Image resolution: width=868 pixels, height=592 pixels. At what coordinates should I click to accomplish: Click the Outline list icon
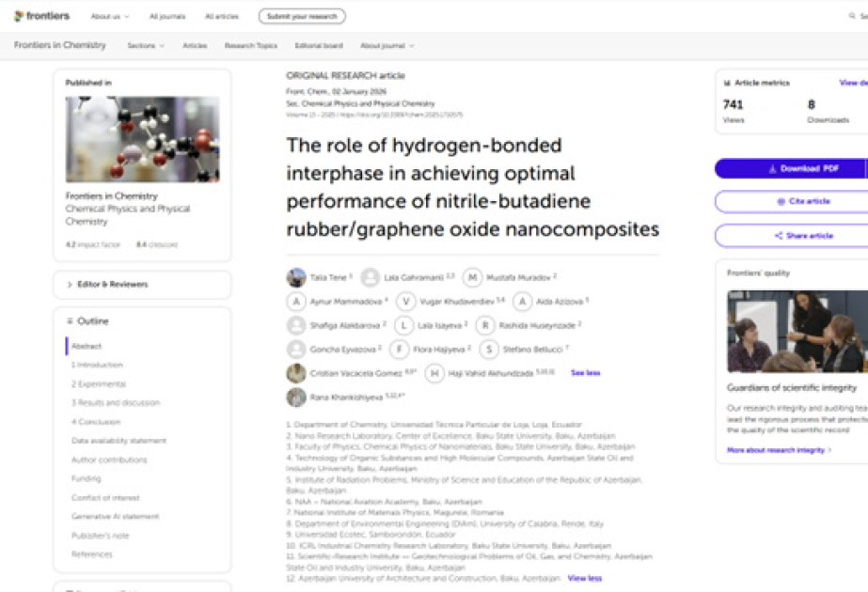tap(70, 320)
